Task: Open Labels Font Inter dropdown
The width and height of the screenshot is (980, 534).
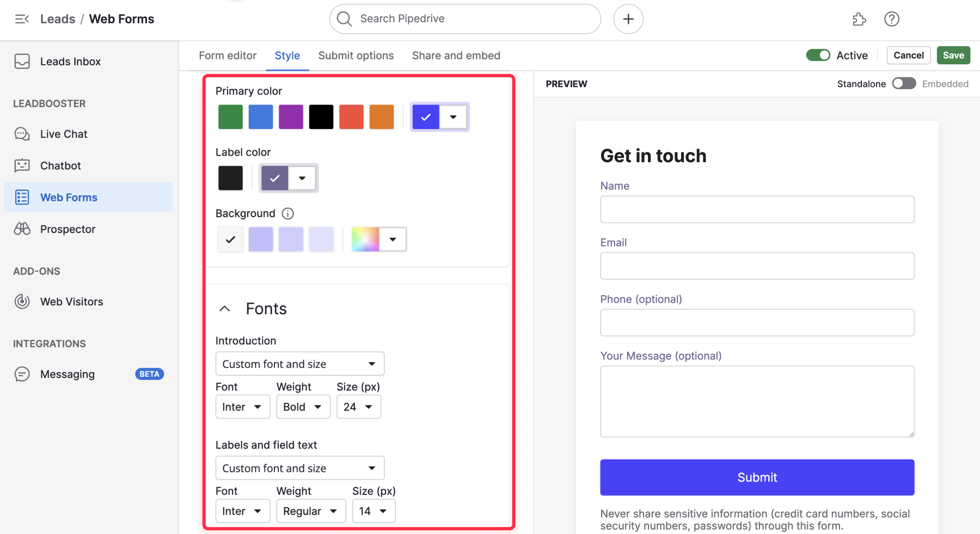Action: (243, 511)
